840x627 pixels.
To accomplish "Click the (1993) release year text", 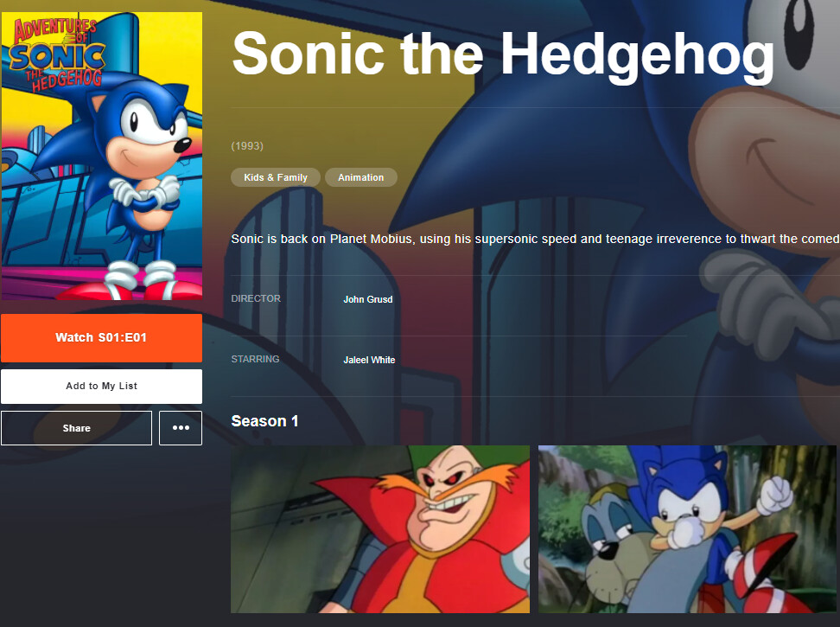I will [x=247, y=146].
